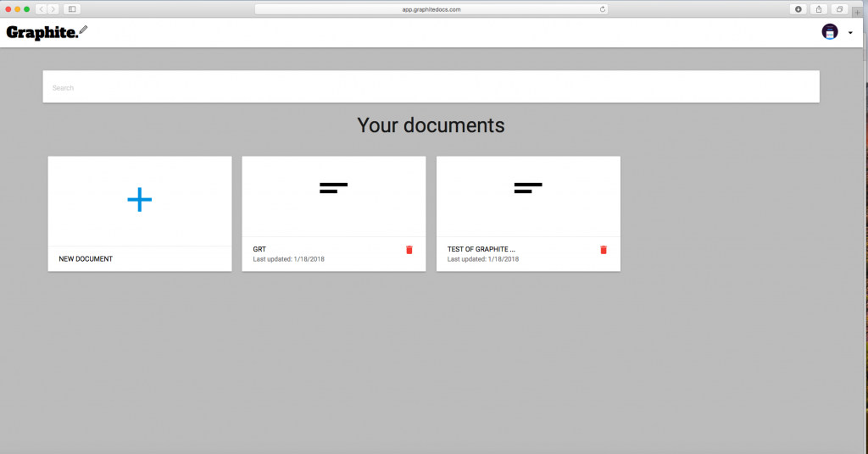Reload the page using refresh icon
The width and height of the screenshot is (868, 454).
pyautogui.click(x=603, y=9)
